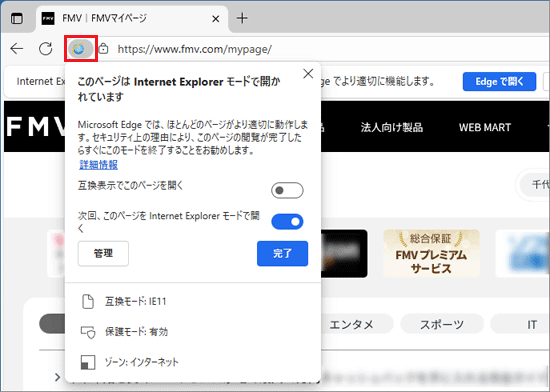
Task: Open the site info lock icon
Action: (103, 48)
